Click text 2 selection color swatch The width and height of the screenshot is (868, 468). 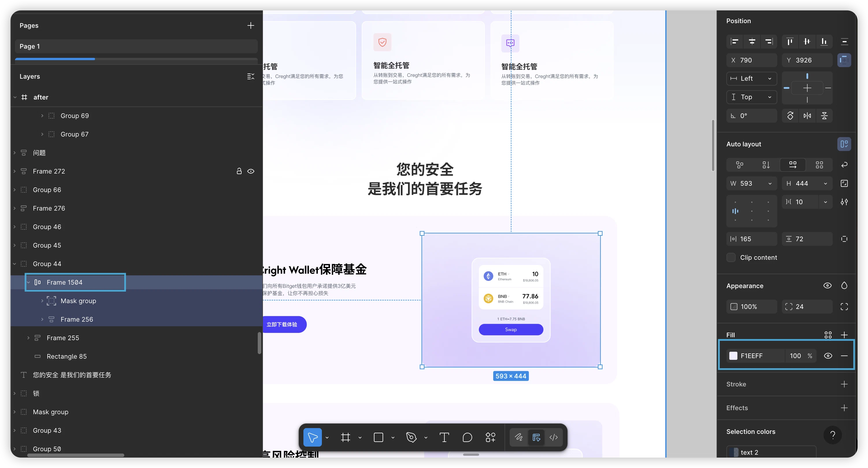tap(733, 452)
